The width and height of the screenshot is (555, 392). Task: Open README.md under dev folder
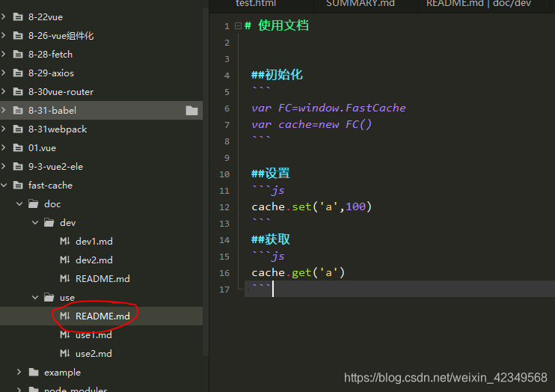[x=102, y=279]
